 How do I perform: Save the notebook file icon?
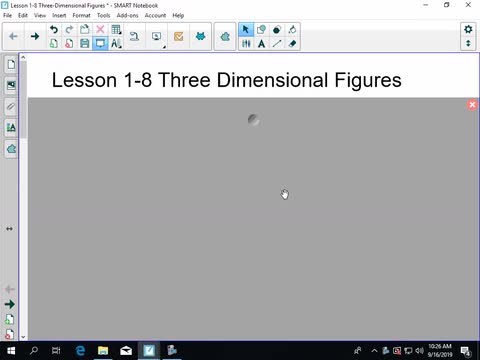click(x=85, y=43)
